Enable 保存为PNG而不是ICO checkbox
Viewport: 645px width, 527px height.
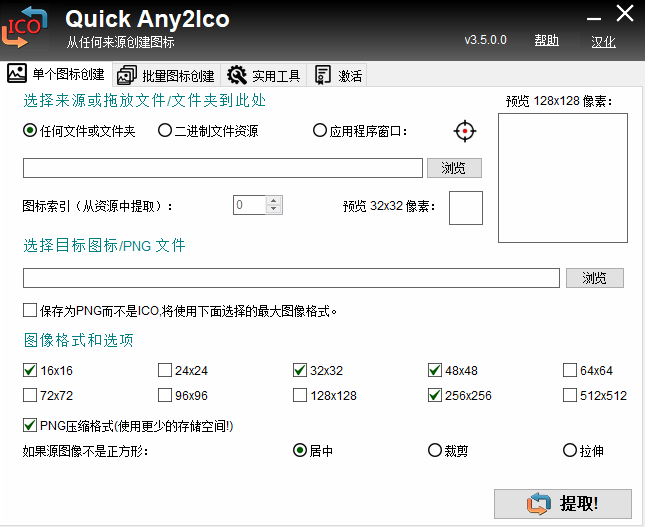pyautogui.click(x=30, y=311)
